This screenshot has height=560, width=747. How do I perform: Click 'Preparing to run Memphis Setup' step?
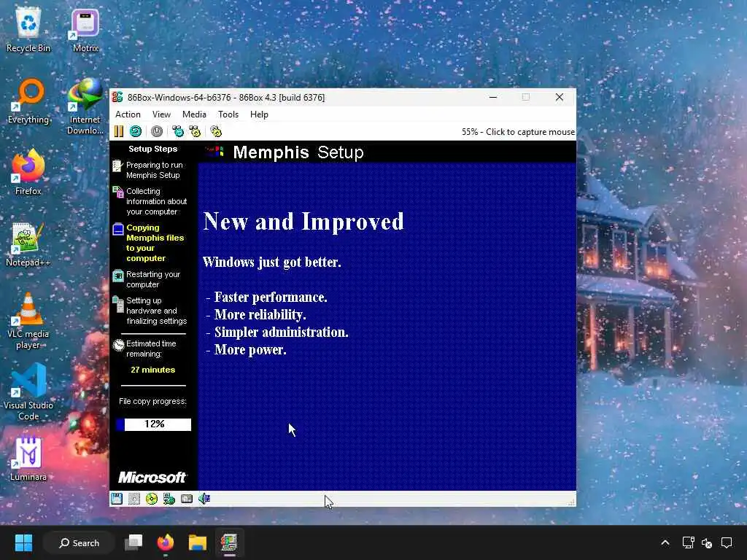154,170
